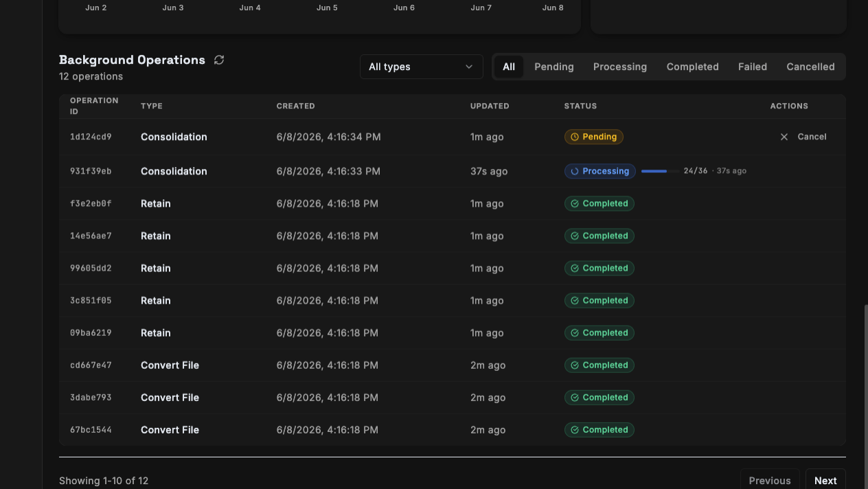Click Completed badge in 14e56ae7 row

(x=599, y=236)
